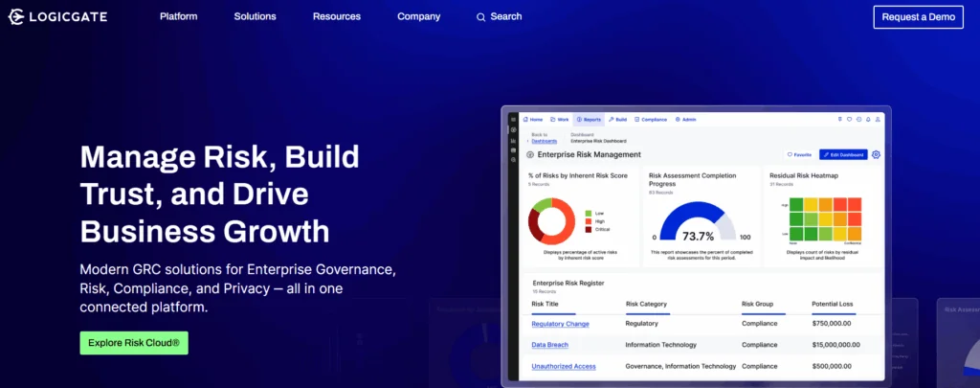Switch to the Reports tab in dashboard
Image resolution: width=980 pixels, height=388 pixels.
(x=589, y=120)
